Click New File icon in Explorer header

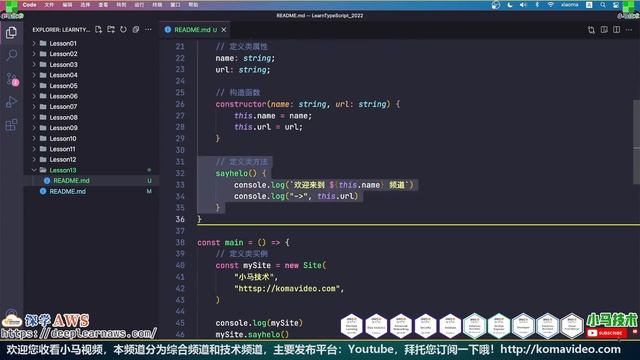(x=98, y=29)
